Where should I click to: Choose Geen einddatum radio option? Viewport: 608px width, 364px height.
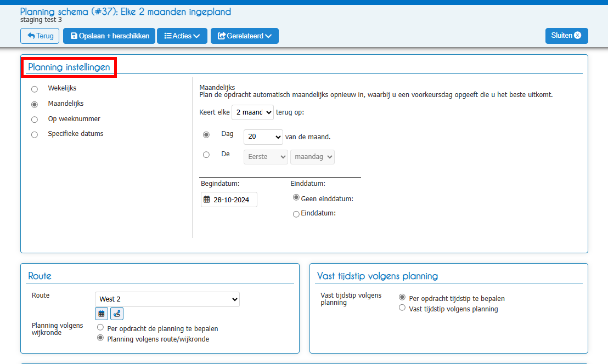(296, 197)
